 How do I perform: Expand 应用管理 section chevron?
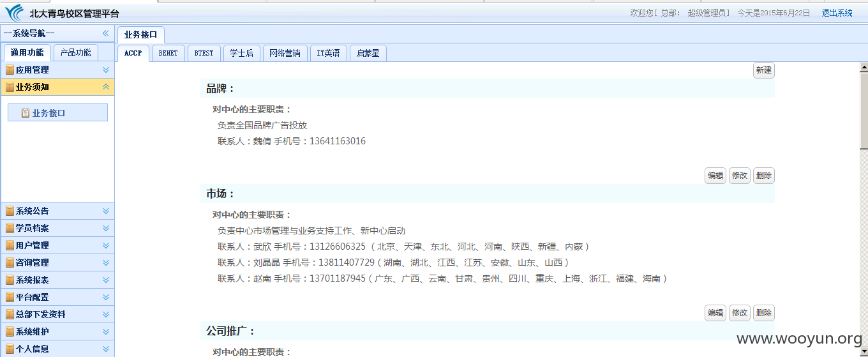[106, 70]
